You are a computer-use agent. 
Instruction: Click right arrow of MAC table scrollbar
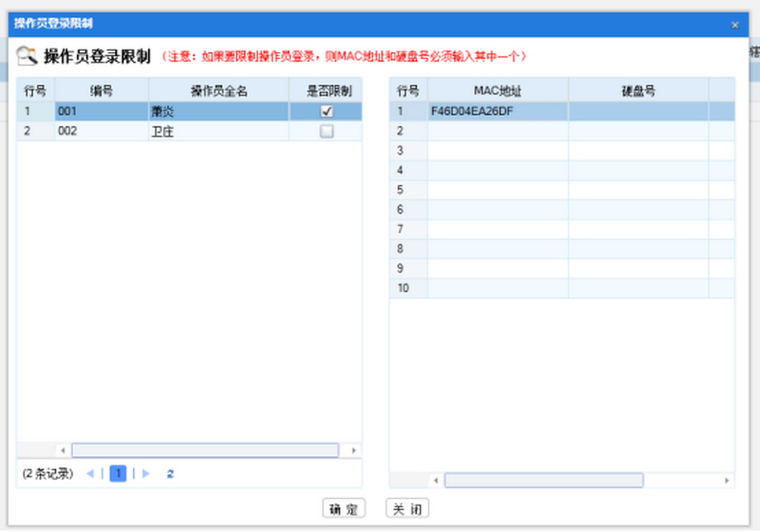727,481
